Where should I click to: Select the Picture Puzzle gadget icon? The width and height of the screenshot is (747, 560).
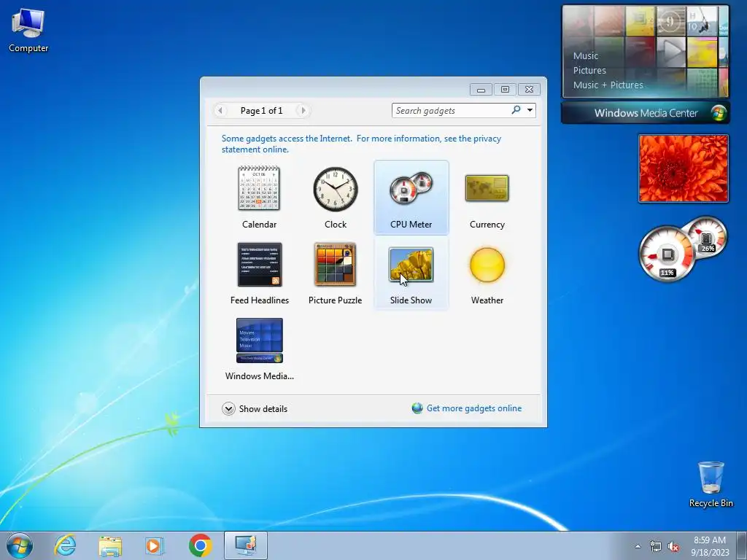coord(336,264)
